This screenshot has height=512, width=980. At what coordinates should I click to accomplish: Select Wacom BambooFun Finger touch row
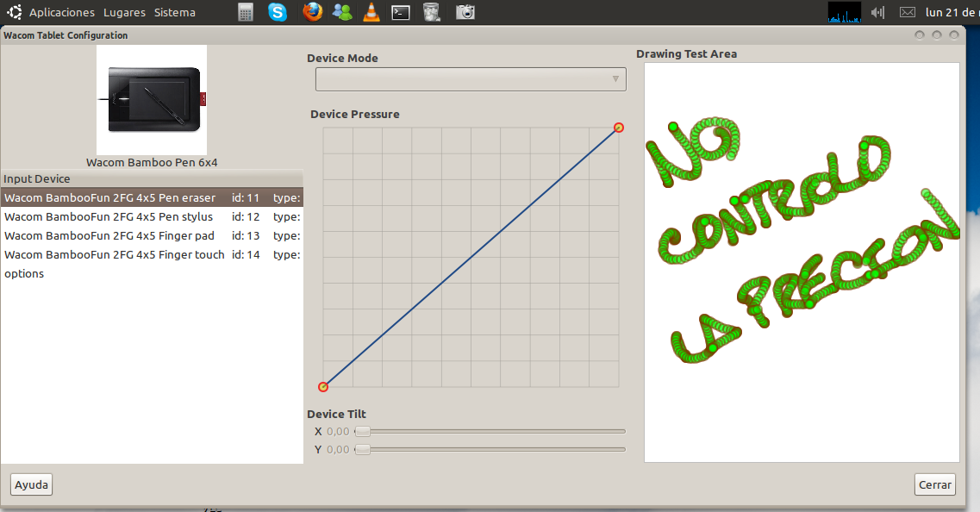(152, 254)
